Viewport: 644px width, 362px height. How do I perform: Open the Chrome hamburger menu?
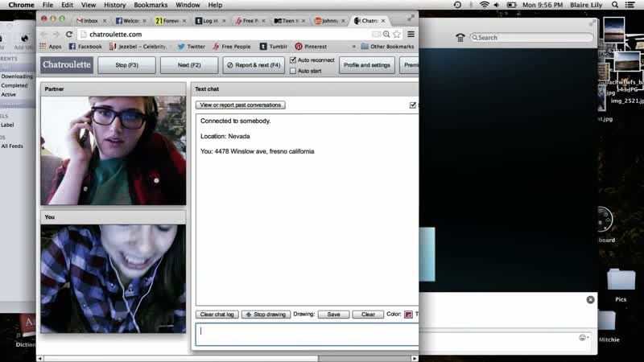[411, 34]
